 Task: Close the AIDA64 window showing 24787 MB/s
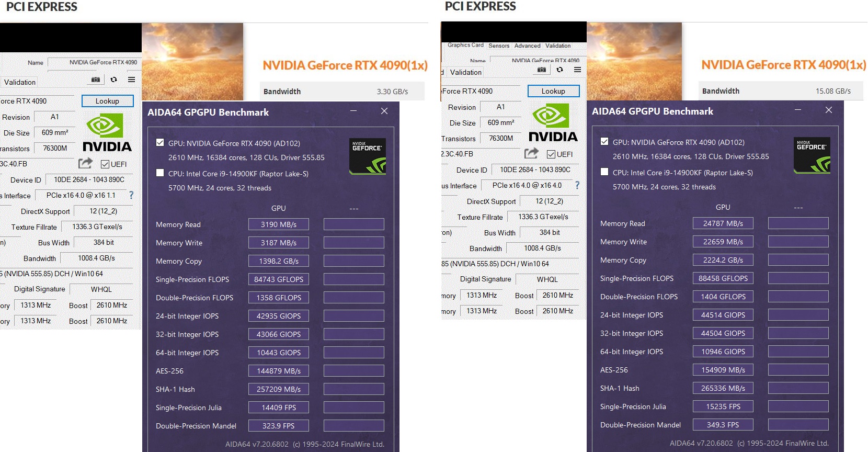[x=829, y=110]
